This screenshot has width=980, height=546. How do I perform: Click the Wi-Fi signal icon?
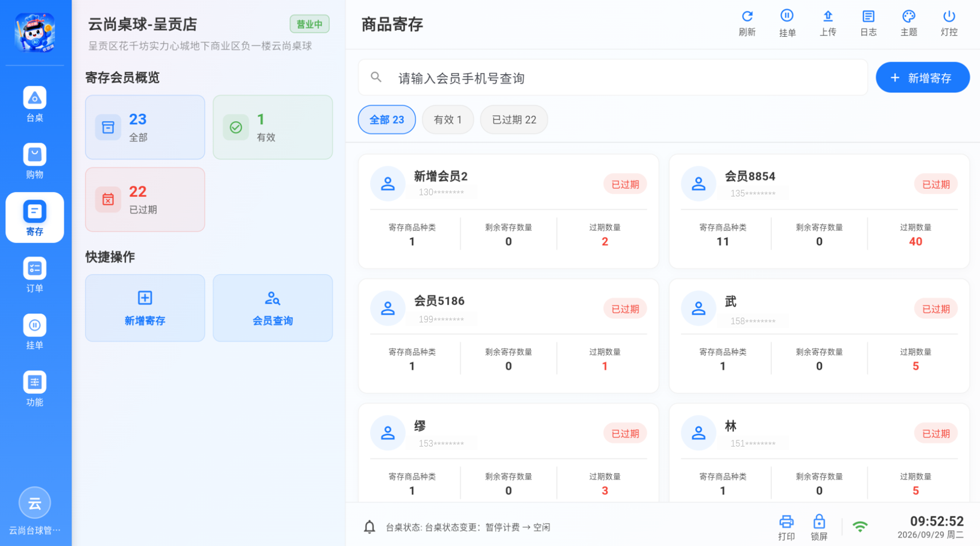(860, 527)
